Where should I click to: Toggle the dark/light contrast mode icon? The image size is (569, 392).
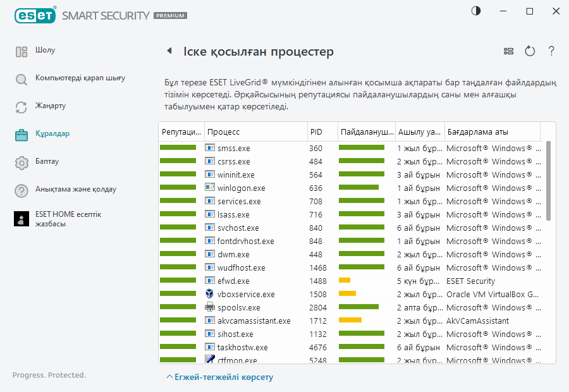click(476, 11)
